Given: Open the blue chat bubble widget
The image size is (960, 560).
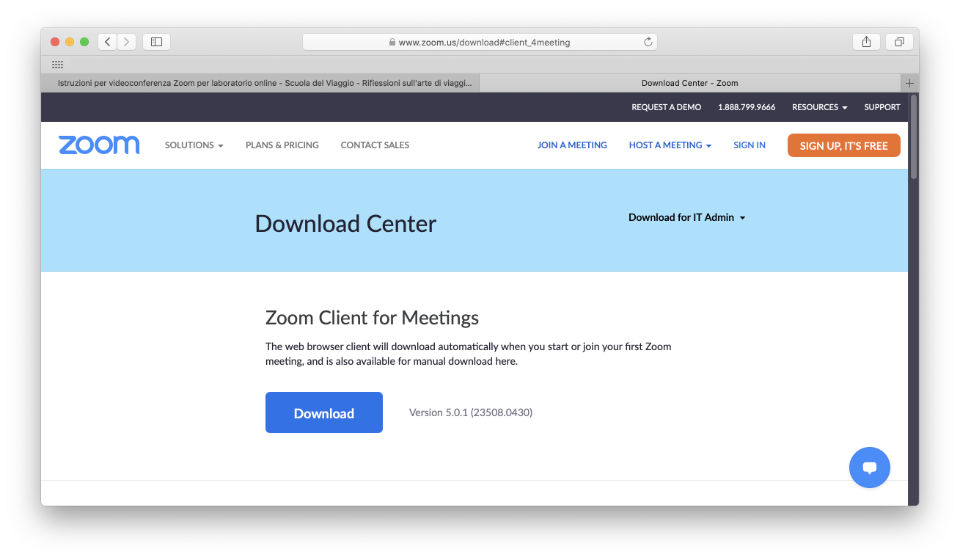Looking at the screenshot, I should pyautogui.click(x=869, y=468).
